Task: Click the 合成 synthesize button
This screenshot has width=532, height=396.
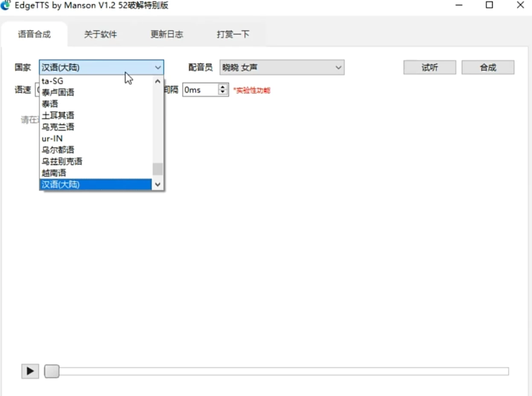Action: [488, 67]
